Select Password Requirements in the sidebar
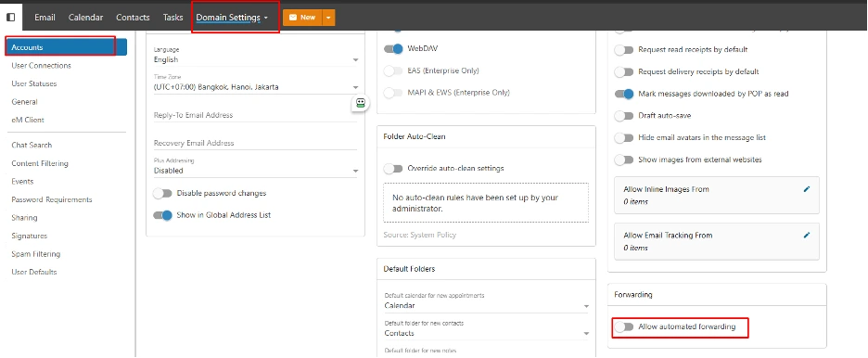This screenshot has height=358, width=868. pos(52,199)
